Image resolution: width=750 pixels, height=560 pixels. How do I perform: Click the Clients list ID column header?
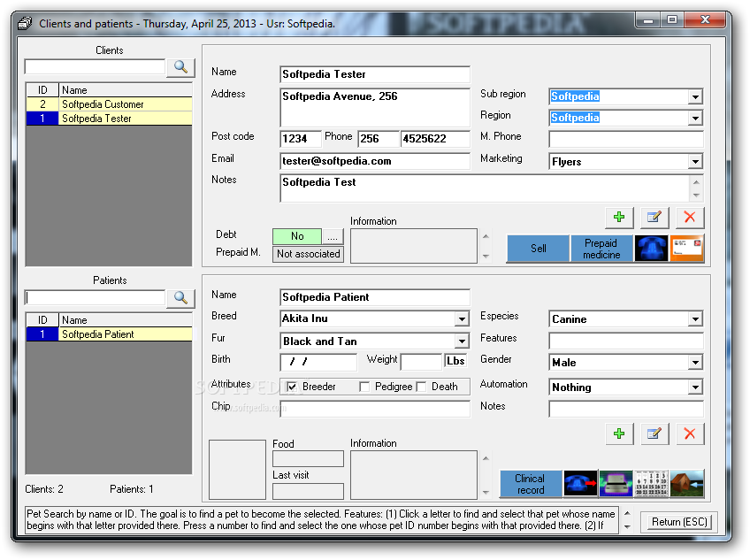click(x=42, y=90)
